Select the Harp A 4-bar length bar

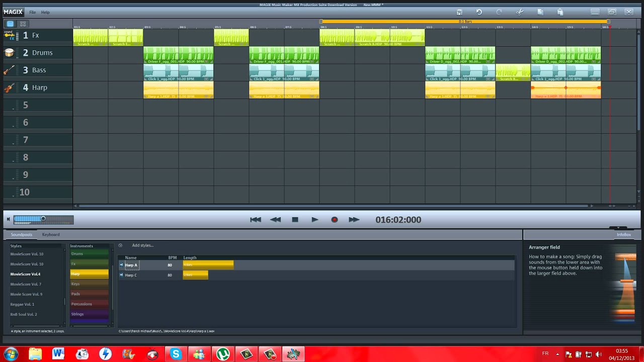click(x=208, y=265)
